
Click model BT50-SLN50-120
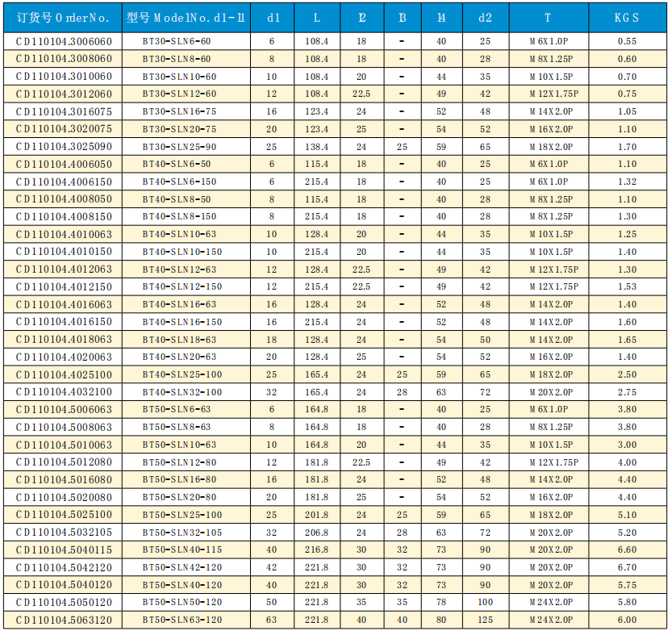click(x=182, y=602)
